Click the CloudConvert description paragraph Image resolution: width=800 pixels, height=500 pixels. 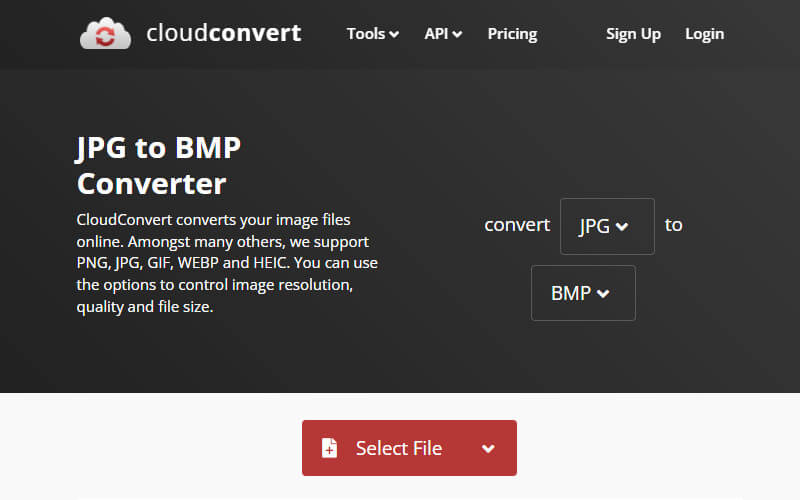tap(227, 263)
